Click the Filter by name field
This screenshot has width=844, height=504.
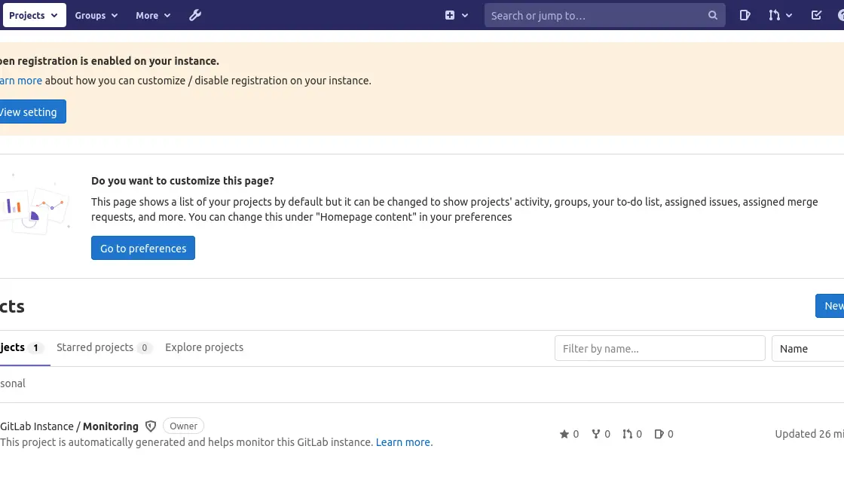[x=660, y=349]
